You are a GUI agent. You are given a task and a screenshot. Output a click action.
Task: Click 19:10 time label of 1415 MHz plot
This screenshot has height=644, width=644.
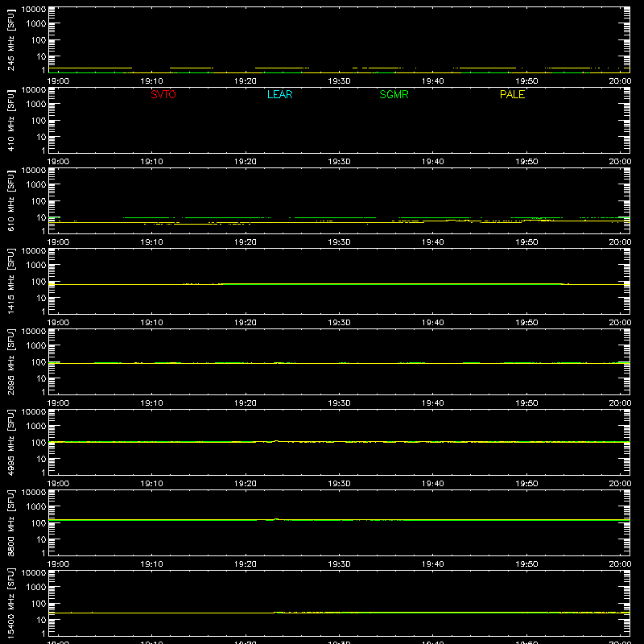tap(151, 323)
